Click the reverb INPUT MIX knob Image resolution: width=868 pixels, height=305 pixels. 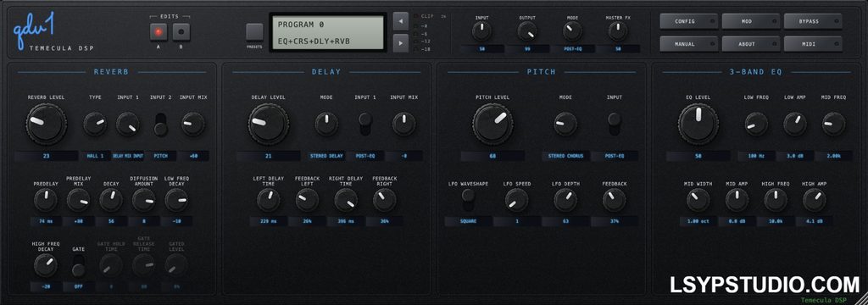pyautogui.click(x=193, y=124)
